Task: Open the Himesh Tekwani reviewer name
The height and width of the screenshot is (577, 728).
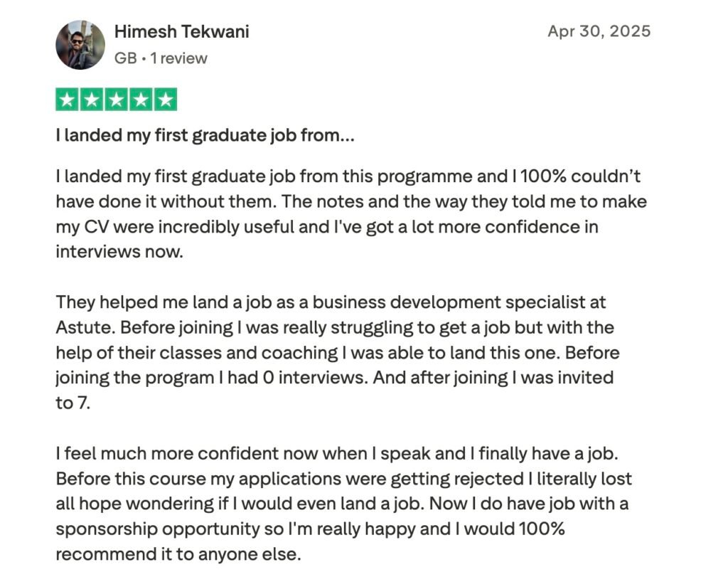Action: (x=181, y=32)
